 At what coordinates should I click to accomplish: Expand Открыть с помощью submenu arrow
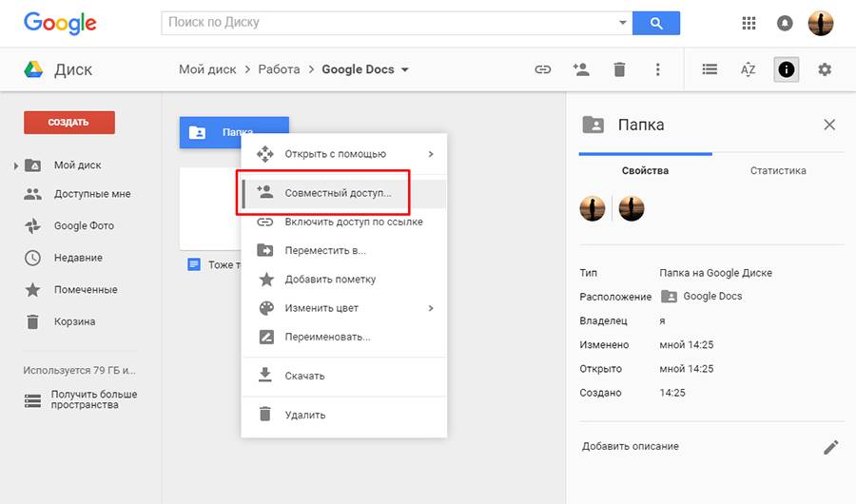431,154
